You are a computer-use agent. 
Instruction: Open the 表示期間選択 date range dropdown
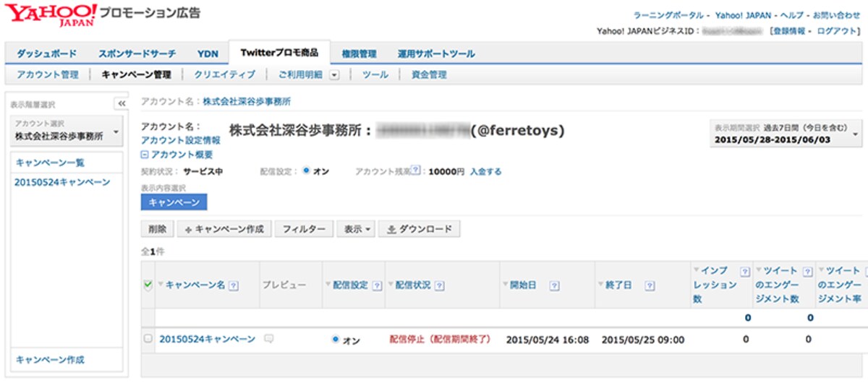tap(786, 133)
